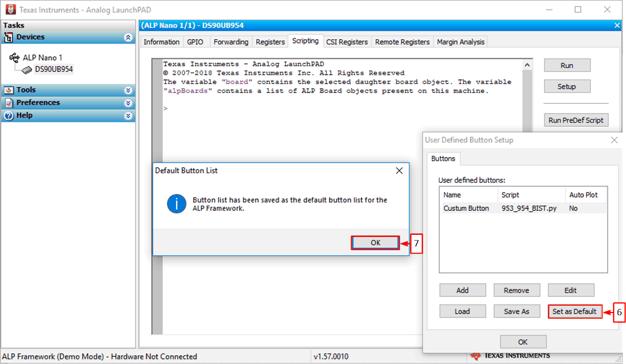Click the Preferences panel icon
This screenshot has height=364, width=626.
point(8,103)
